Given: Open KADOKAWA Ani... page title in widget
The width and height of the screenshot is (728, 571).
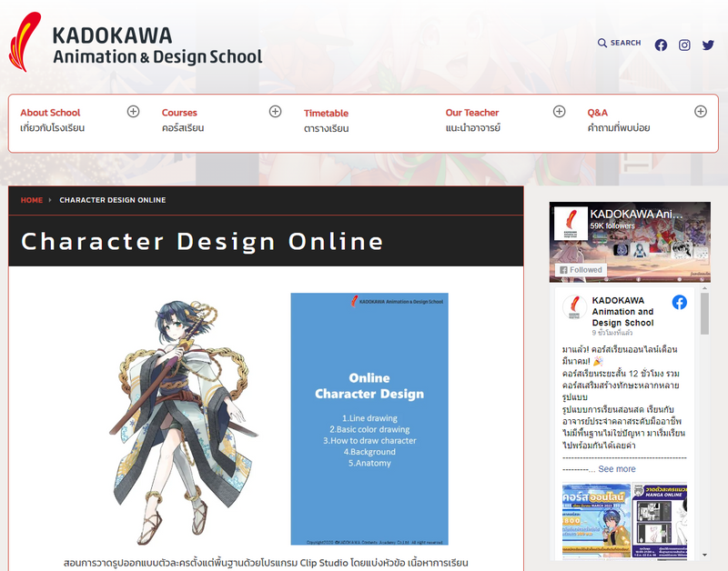Looking at the screenshot, I should (x=636, y=214).
